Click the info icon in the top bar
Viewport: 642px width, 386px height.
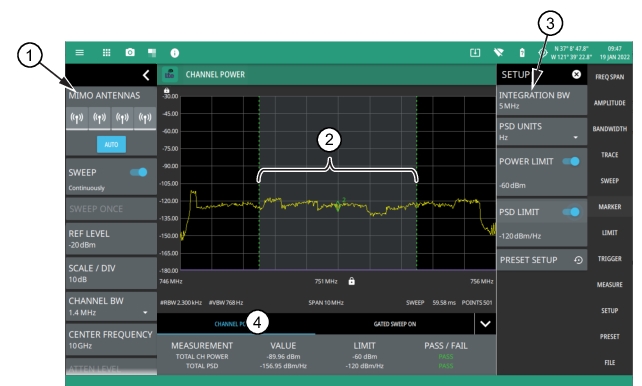point(175,53)
